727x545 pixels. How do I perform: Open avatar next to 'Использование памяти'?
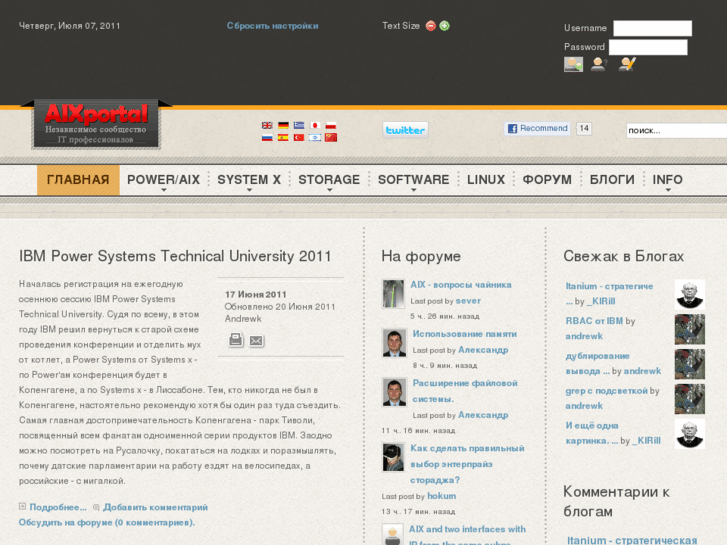click(x=394, y=343)
